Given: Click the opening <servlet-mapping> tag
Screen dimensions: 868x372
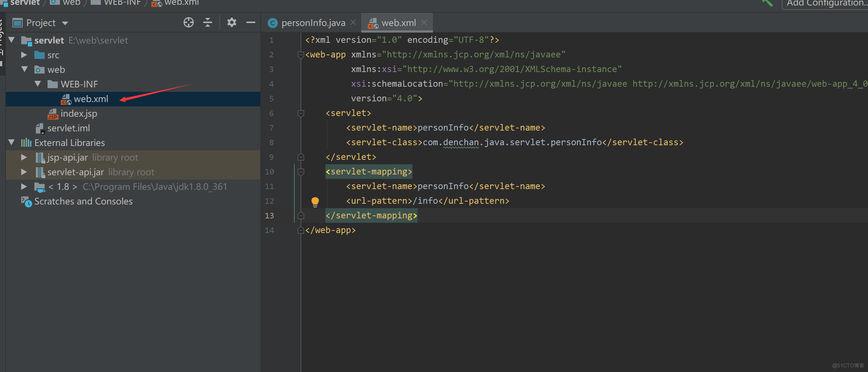Looking at the screenshot, I should [369, 172].
